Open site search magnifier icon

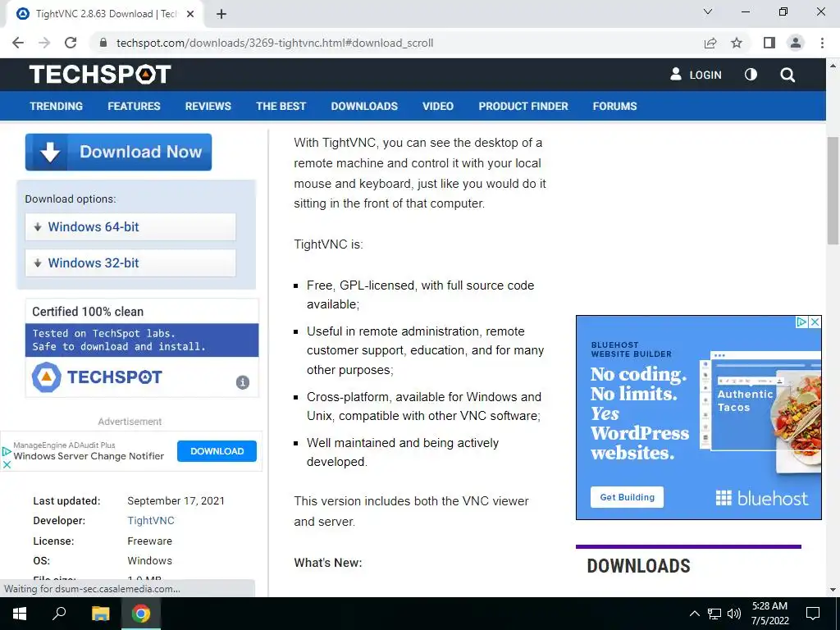point(787,75)
